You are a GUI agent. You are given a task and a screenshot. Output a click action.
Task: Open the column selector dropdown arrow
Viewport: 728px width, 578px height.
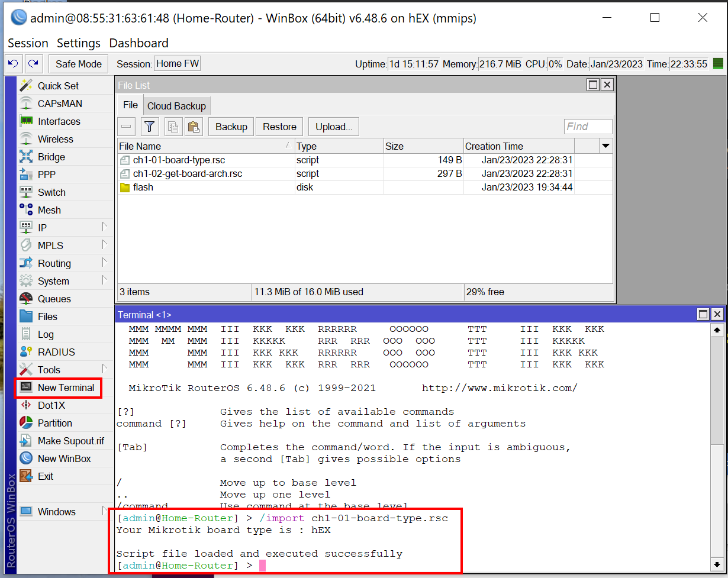(x=605, y=146)
